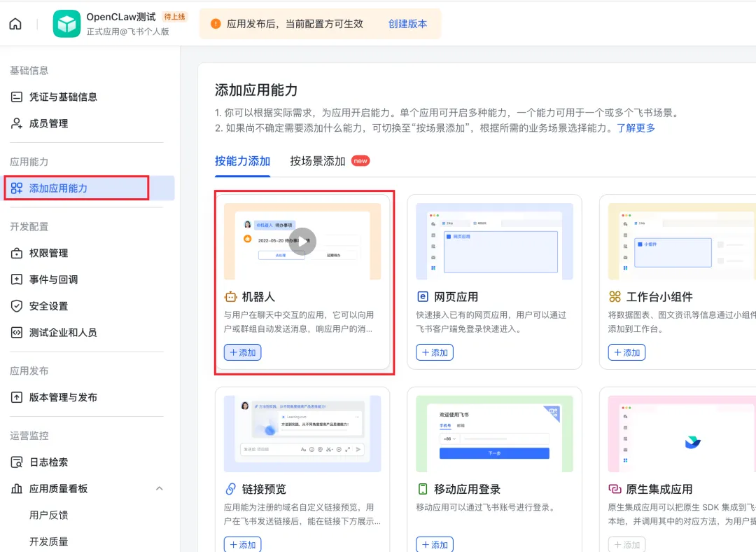Click the 添加 button under 原生集成应用
Image resolution: width=756 pixels, height=552 pixels.
[626, 544]
